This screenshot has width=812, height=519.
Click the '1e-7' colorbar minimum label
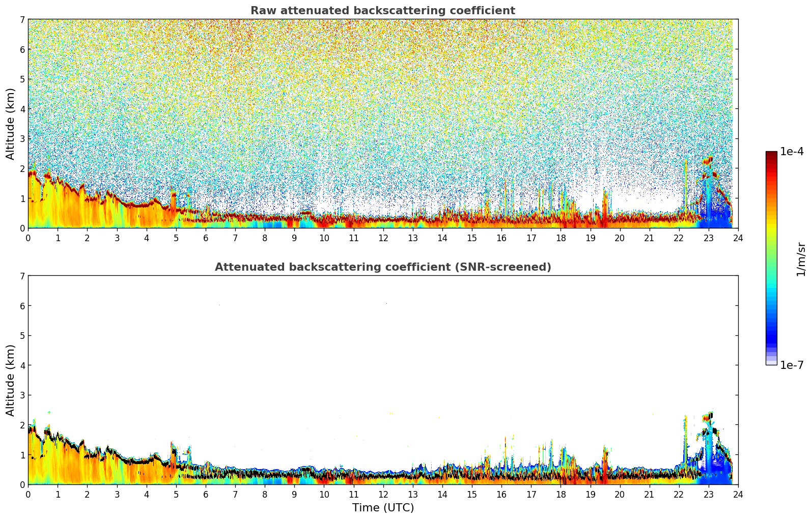coord(792,365)
